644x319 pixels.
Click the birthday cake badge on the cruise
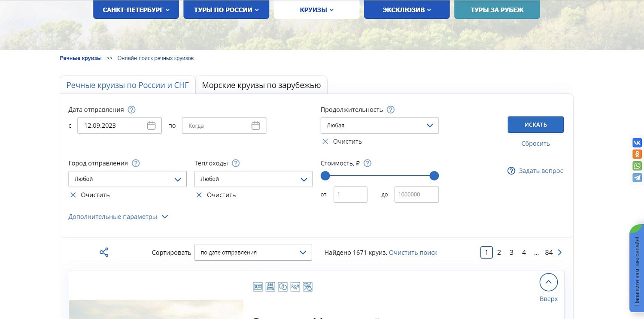(270, 286)
